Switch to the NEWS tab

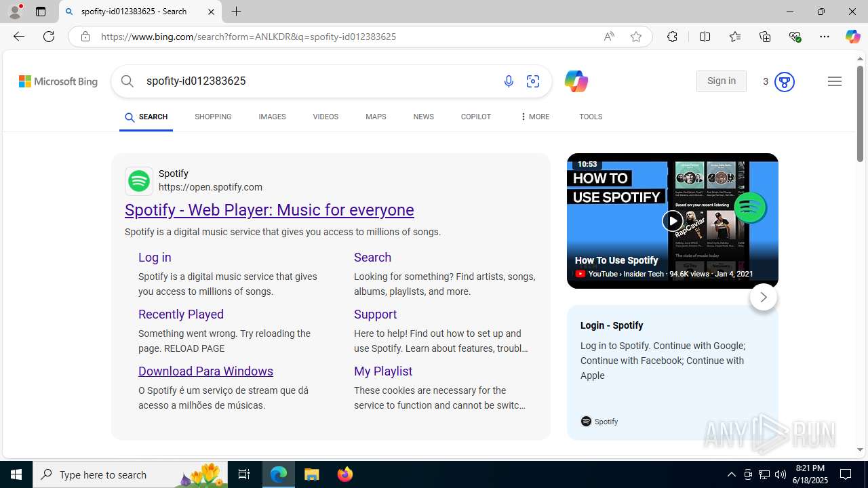pyautogui.click(x=423, y=117)
